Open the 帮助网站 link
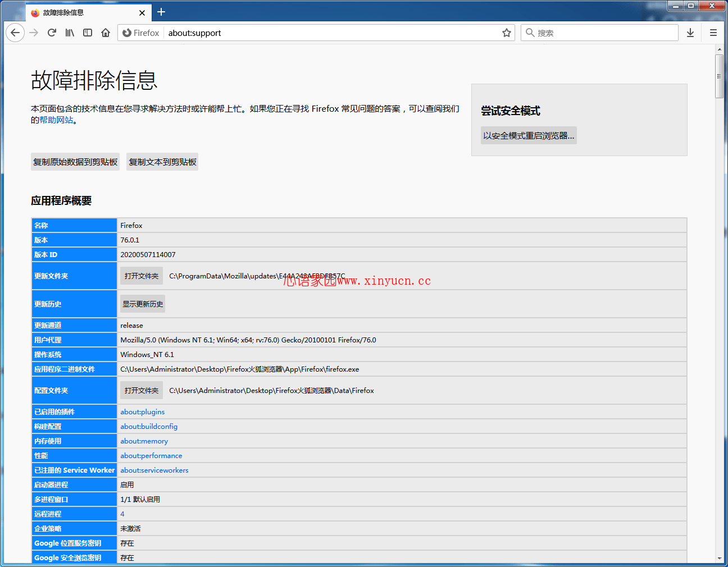This screenshot has width=728, height=567. [56, 120]
